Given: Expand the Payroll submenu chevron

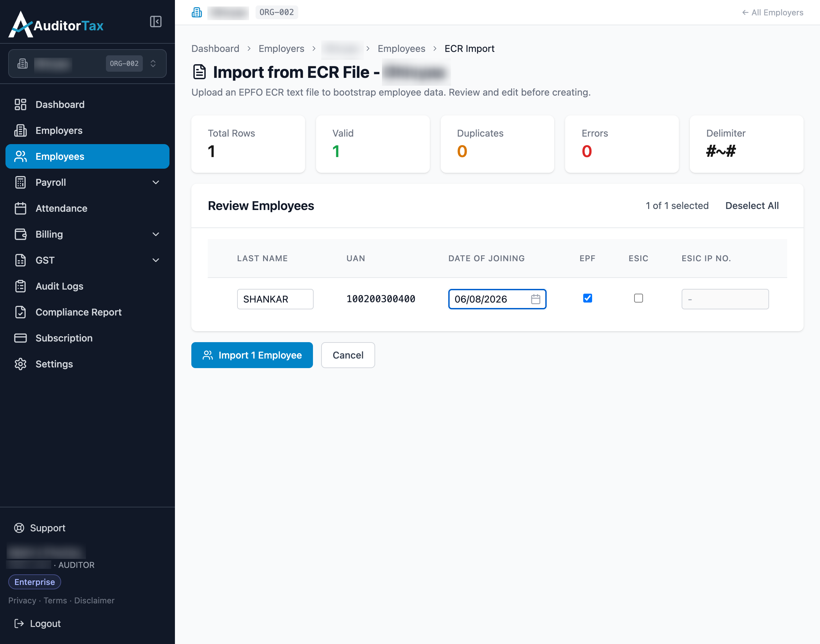Looking at the screenshot, I should point(155,182).
